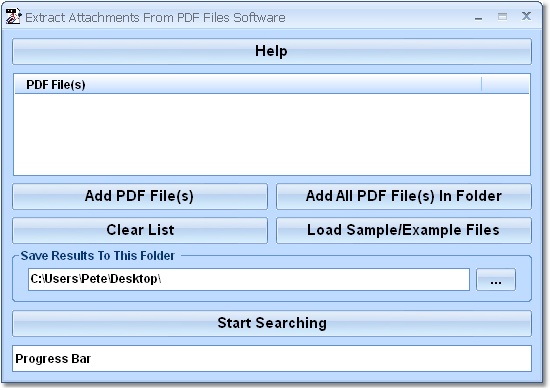The height and width of the screenshot is (390, 550).
Task: Start Searching for attachments
Action: [272, 323]
